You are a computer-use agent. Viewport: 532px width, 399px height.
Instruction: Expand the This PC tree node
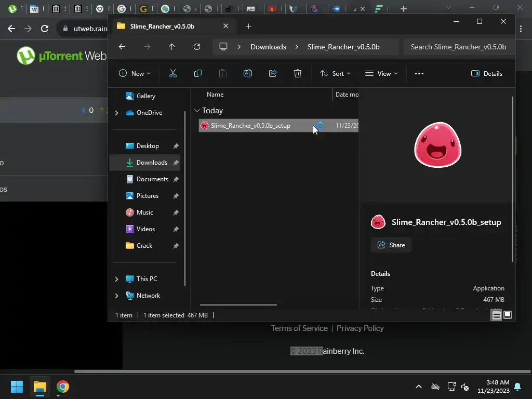pyautogui.click(x=117, y=279)
